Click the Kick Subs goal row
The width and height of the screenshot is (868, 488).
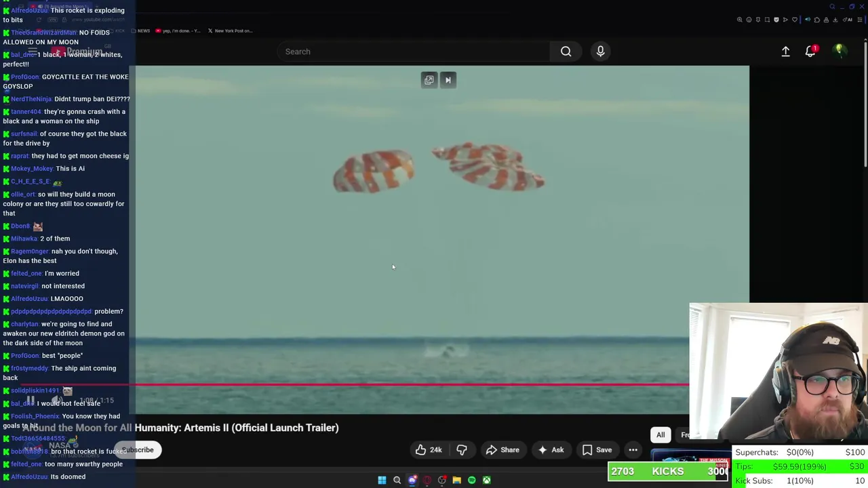coord(800,481)
